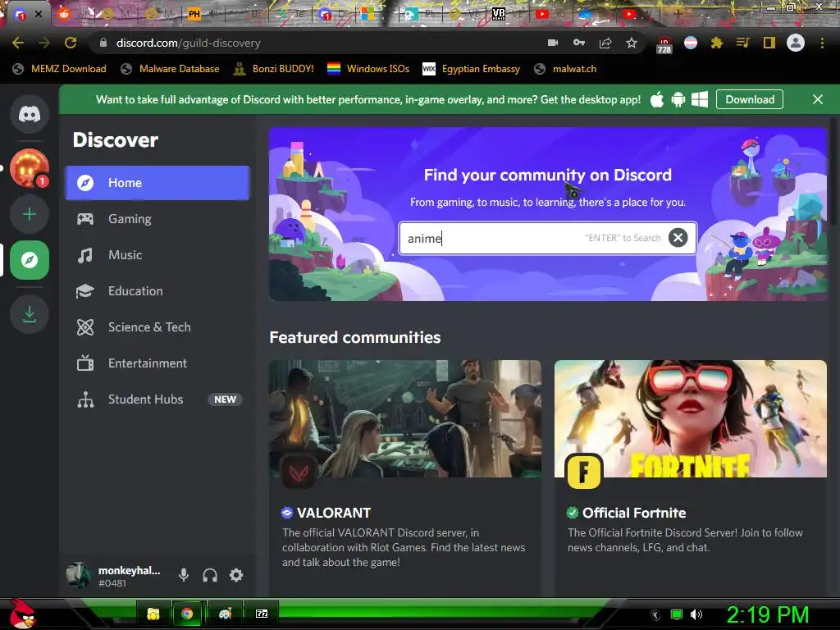Click the Apple icon in the banner
The height and width of the screenshot is (630, 840).
[x=657, y=99]
